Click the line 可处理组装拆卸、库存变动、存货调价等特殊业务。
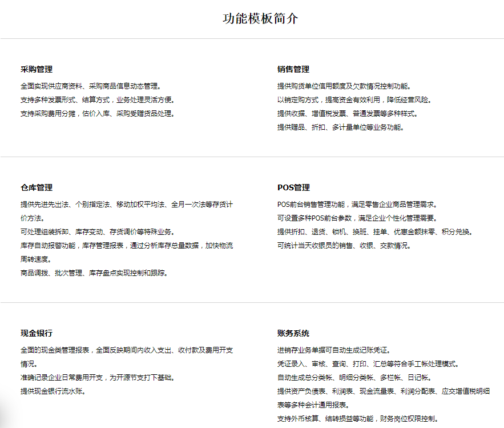Screen dimensions: 504x428 click(98, 232)
